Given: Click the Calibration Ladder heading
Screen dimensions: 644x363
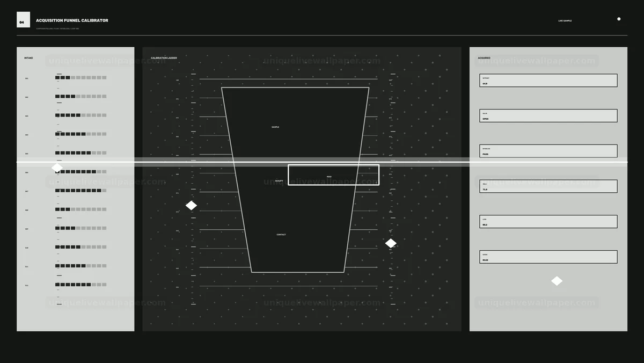Looking at the screenshot, I should coord(164,58).
